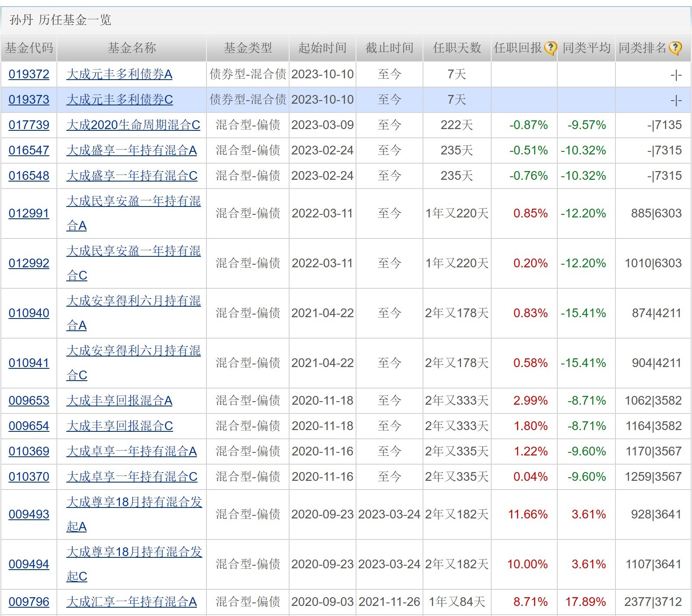Open 大成安享得利六月持有混合C fund page
The width and height of the screenshot is (692, 616).
(x=133, y=363)
